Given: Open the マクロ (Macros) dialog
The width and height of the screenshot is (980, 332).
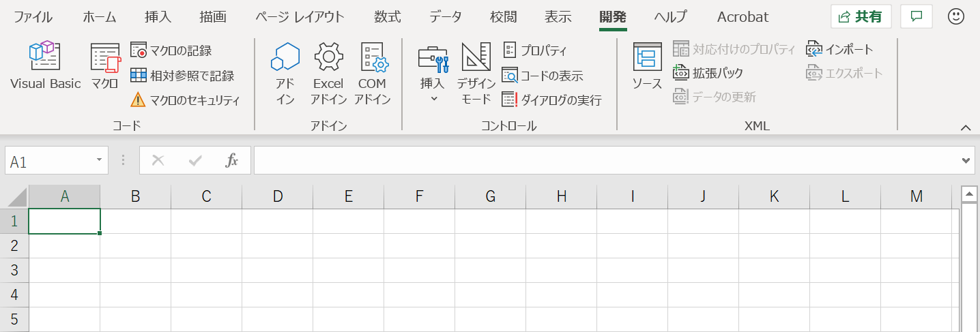Looking at the screenshot, I should 105,66.
